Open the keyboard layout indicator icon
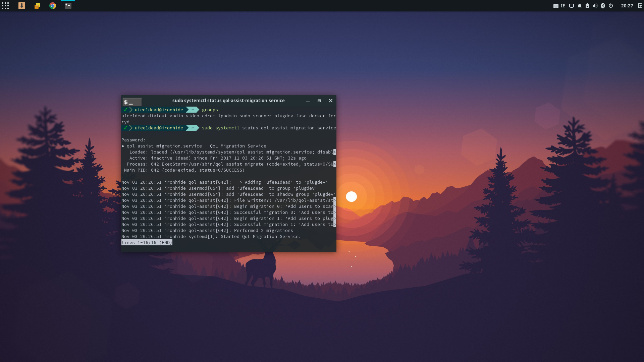 coord(556,6)
